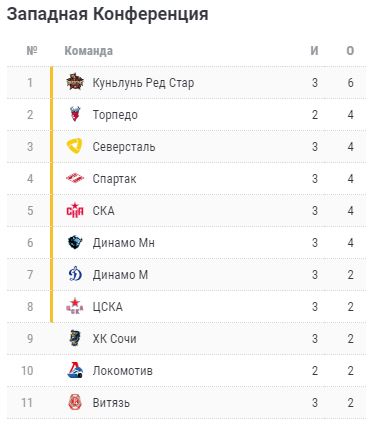Click the ЦСКА red star logo
Screen dimensions: 376x434
[x=75, y=306]
